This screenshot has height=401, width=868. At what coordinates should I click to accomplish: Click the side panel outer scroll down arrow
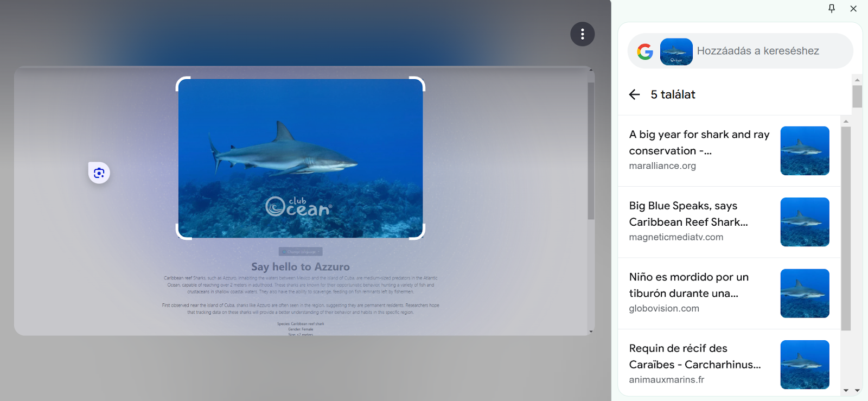[857, 391]
